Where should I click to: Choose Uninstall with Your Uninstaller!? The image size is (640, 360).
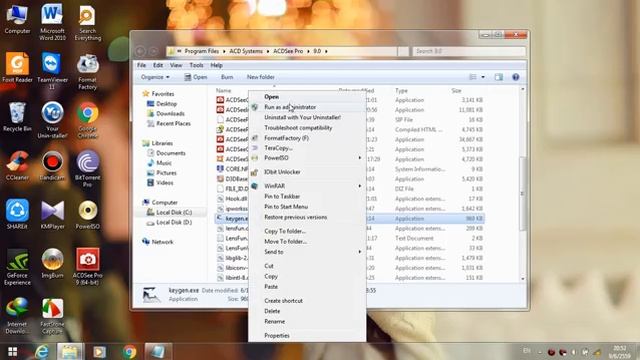[x=307, y=118]
